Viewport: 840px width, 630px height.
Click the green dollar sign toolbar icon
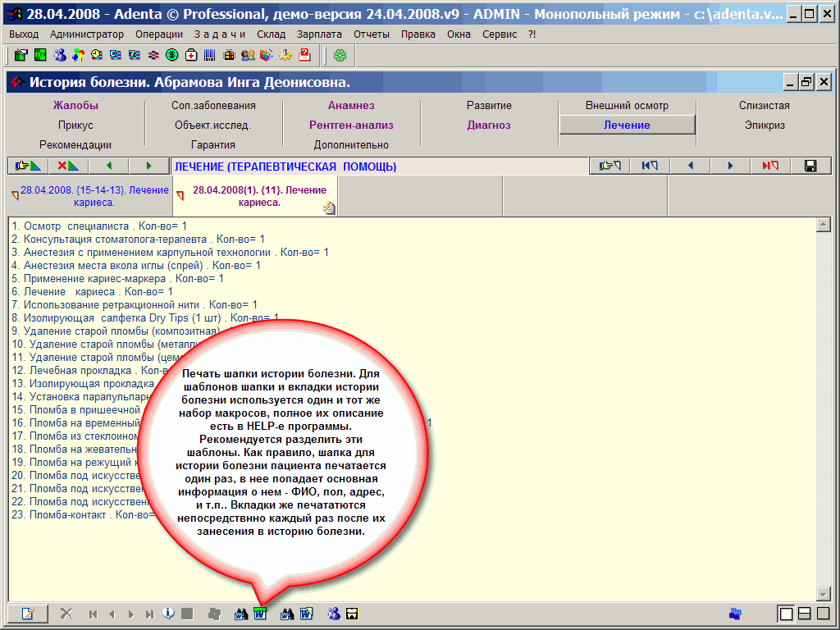click(172, 55)
